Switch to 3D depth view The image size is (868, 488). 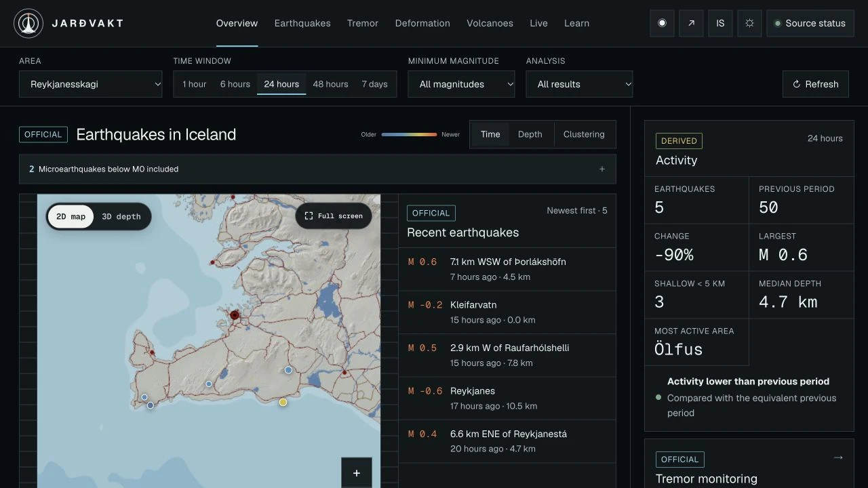point(121,217)
